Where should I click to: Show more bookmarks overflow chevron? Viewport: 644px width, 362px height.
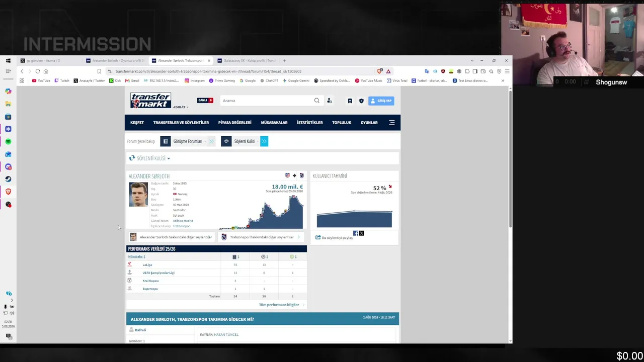(x=503, y=80)
